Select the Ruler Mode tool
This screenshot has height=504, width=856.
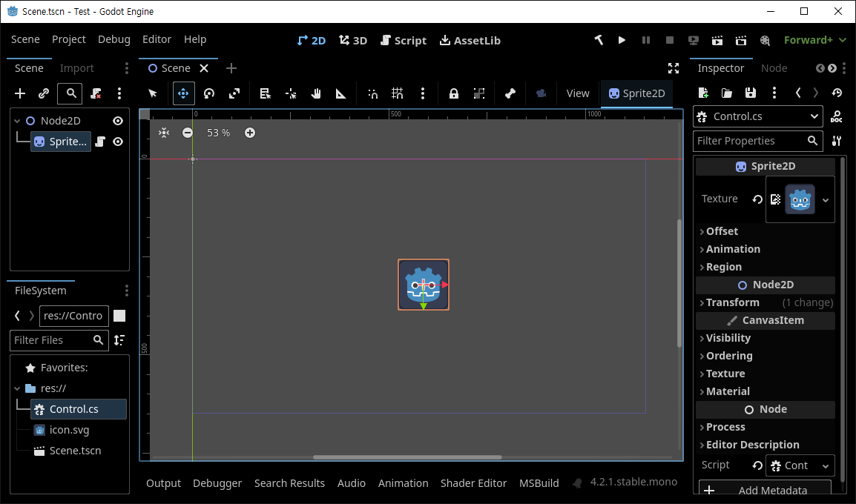click(340, 93)
